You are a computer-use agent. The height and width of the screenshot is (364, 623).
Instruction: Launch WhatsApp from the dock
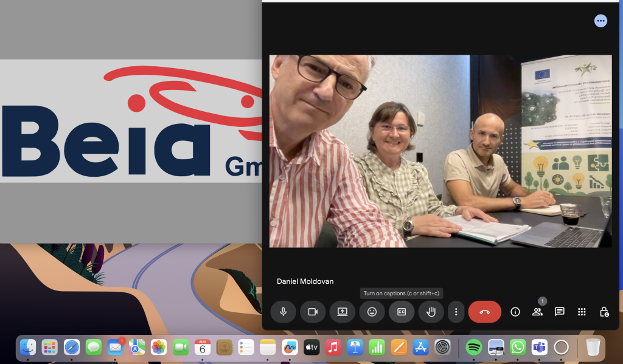(x=518, y=347)
